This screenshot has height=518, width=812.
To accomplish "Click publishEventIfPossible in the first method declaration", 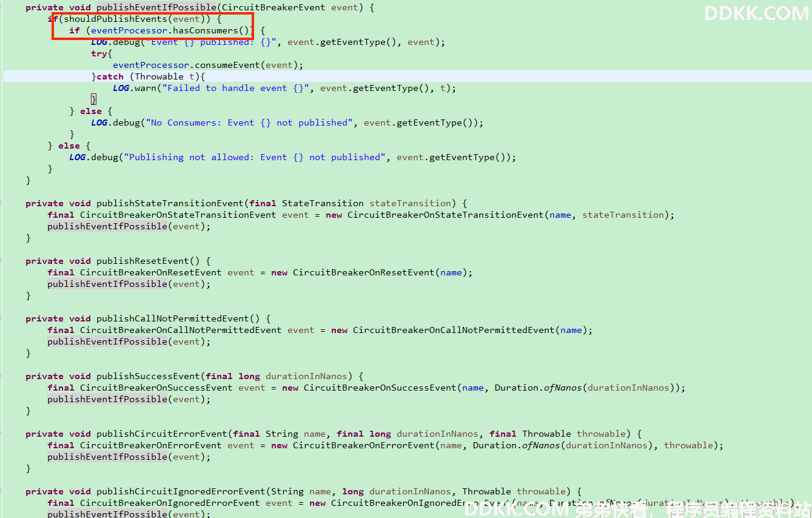I will [156, 7].
